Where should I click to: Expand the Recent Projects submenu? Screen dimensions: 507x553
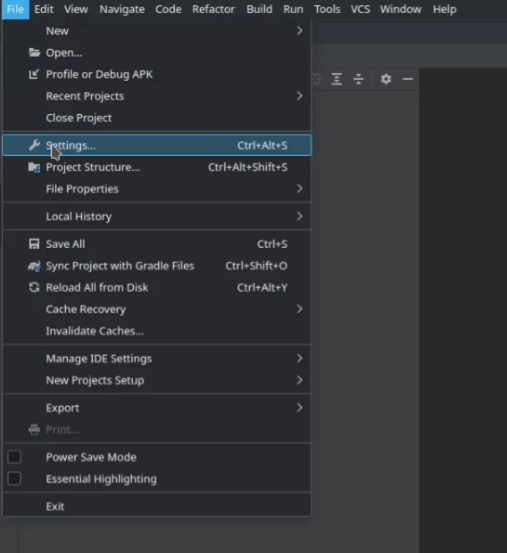pos(299,96)
